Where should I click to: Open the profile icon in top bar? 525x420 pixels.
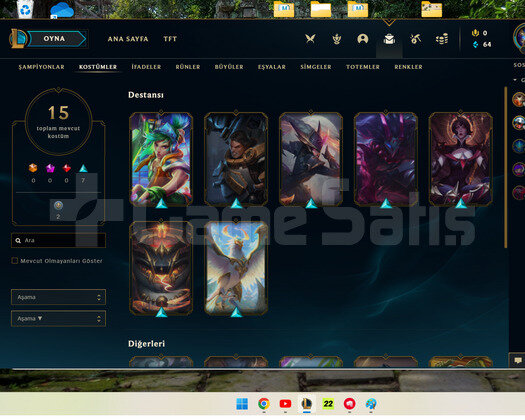click(x=363, y=39)
